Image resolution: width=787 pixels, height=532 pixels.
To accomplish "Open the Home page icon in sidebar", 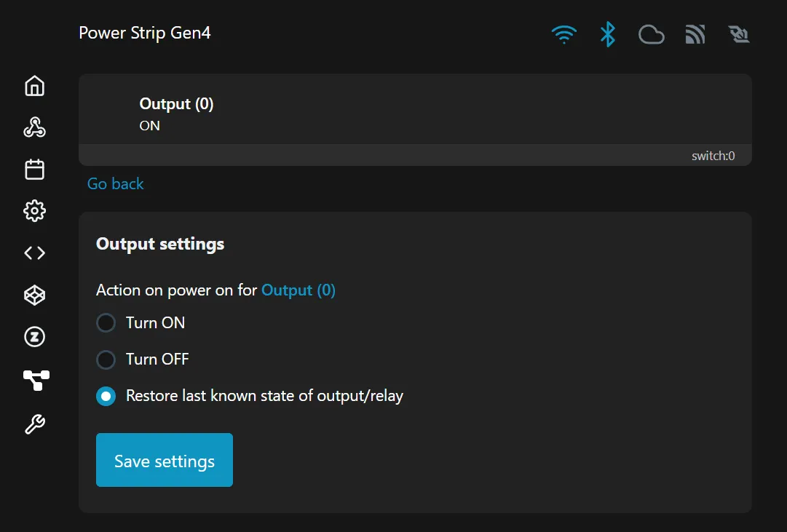I will point(35,86).
